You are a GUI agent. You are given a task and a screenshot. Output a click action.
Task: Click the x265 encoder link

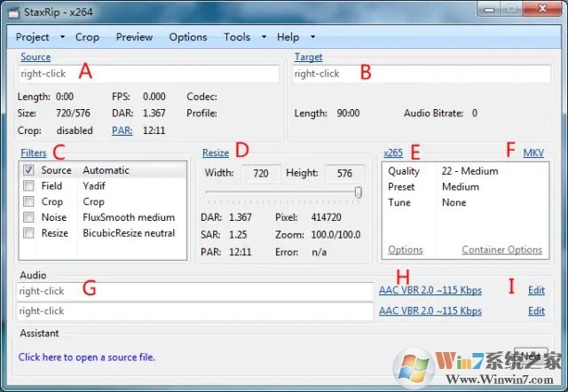click(x=393, y=153)
